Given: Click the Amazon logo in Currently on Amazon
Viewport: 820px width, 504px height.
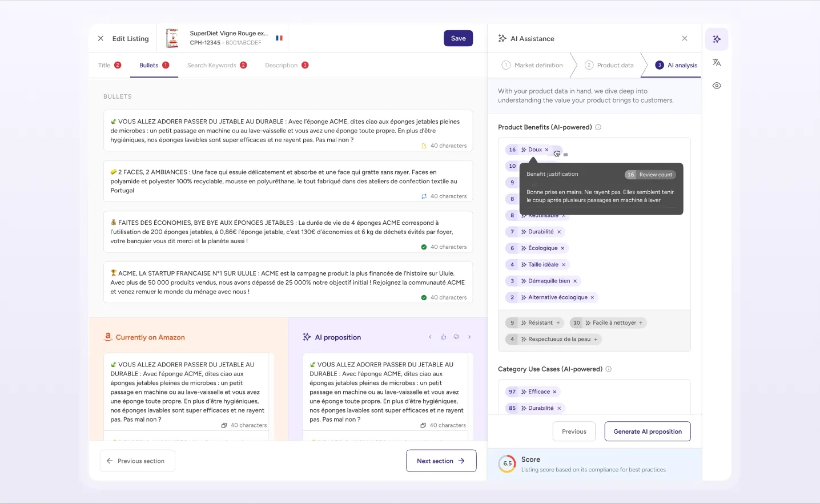Looking at the screenshot, I should click(108, 337).
